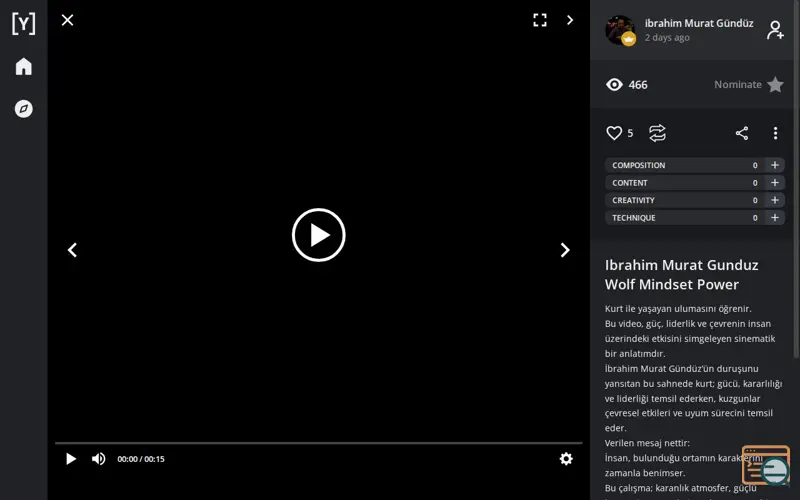Image resolution: width=800 pixels, height=500 pixels.
Task: Click the like count 5
Action: click(630, 133)
